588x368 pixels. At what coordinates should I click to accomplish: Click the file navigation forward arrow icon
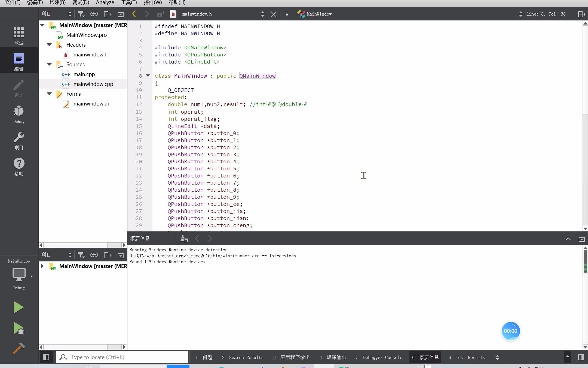pos(146,14)
